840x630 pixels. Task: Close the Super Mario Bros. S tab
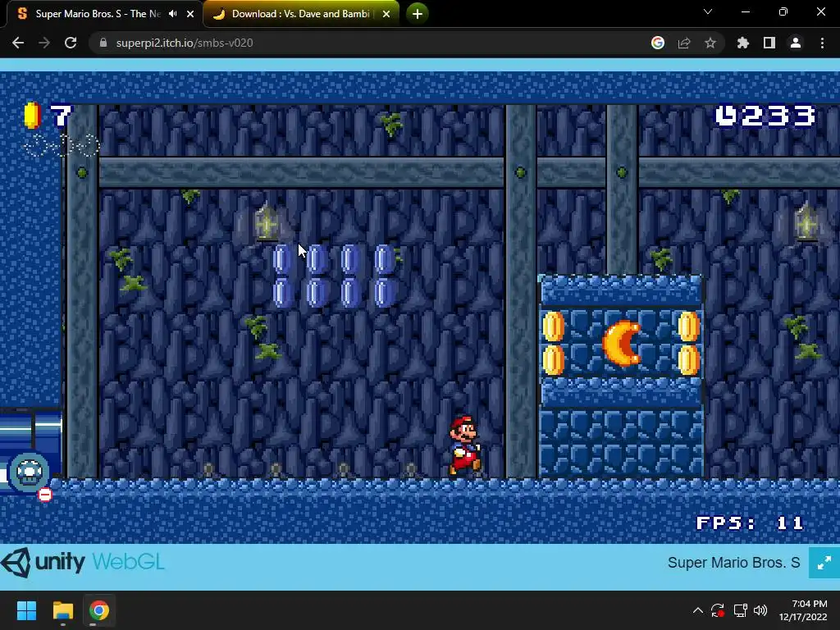tap(190, 14)
